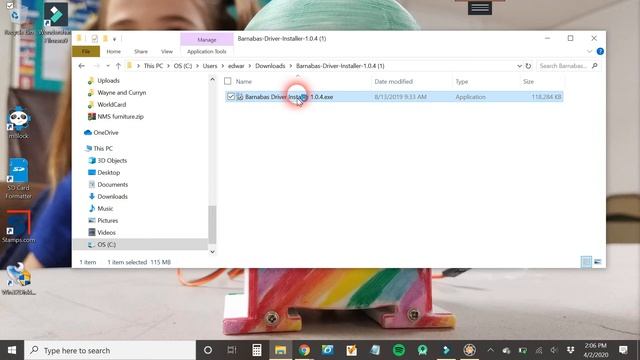Viewport: 640px width, 360px height.
Task: Select Uploads folder in navigation pane
Action: pos(108,80)
